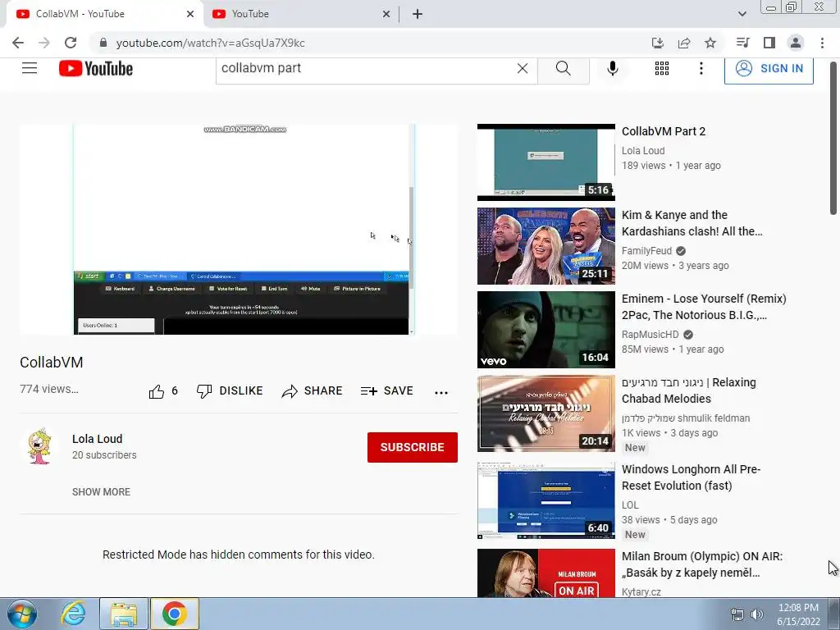Bookmark this page with the star icon
This screenshot has height=630, width=840.
(710, 43)
